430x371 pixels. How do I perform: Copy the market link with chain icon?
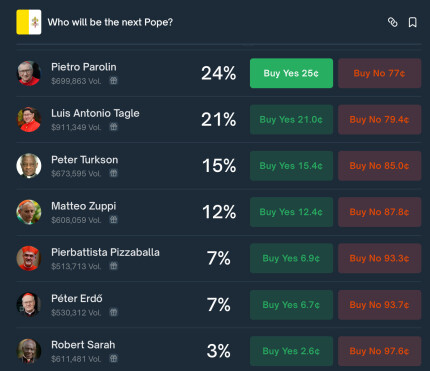392,22
